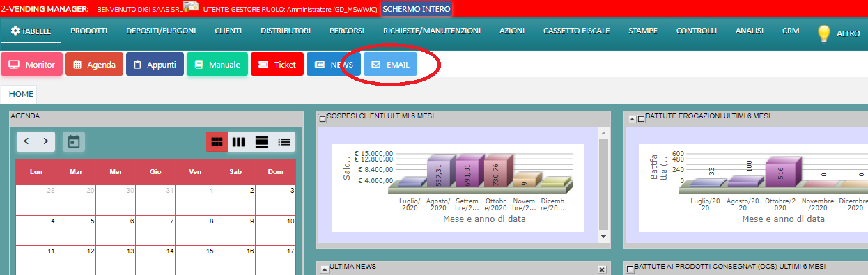Click the Schermo Intero button

[x=417, y=9]
